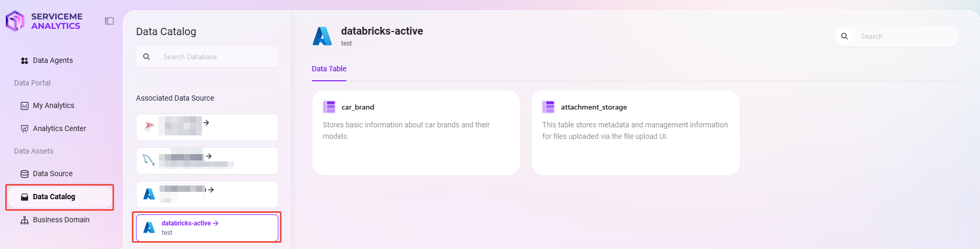
Task: Select the first associated data source card
Action: tap(207, 127)
